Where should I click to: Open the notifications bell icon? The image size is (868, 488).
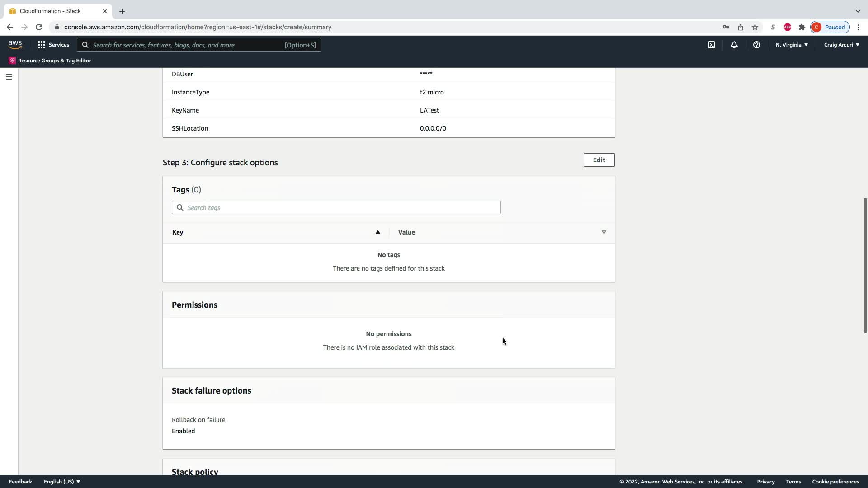tap(734, 45)
